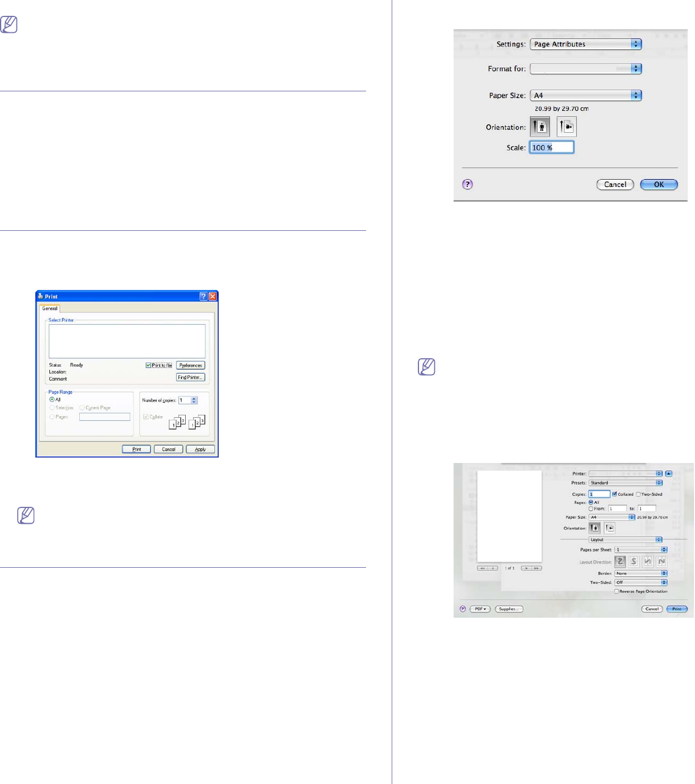The width and height of the screenshot is (695, 784).
Task: Open the Printer dropdown in Mac Print dialog
Action: 626,473
